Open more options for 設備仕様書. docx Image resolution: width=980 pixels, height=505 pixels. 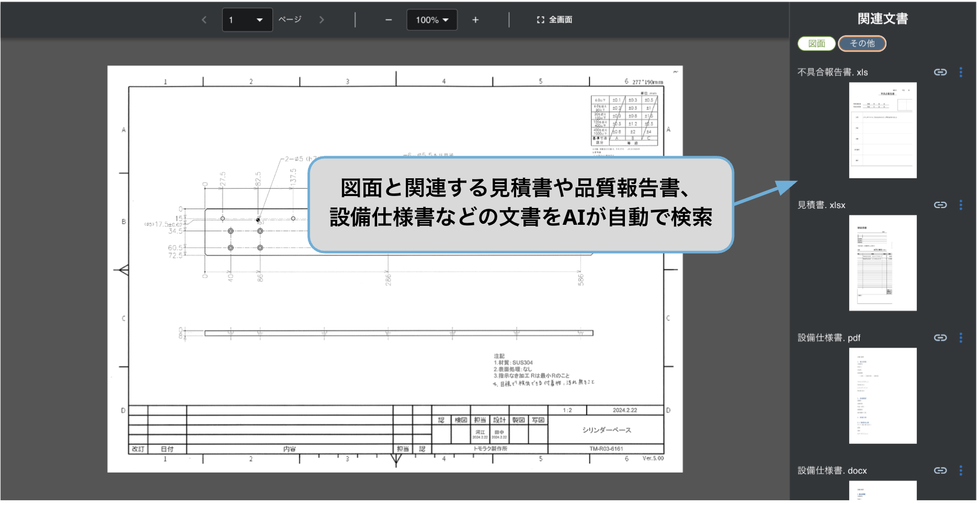coord(961,470)
